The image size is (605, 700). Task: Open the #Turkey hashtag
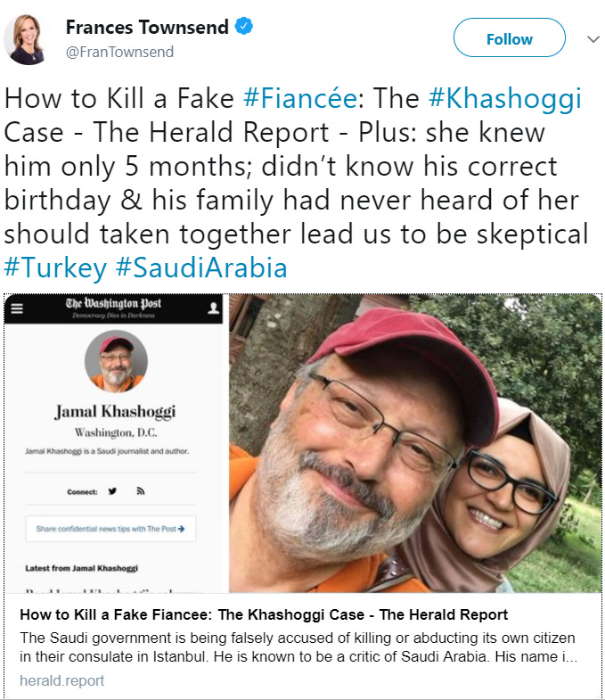pos(55,268)
